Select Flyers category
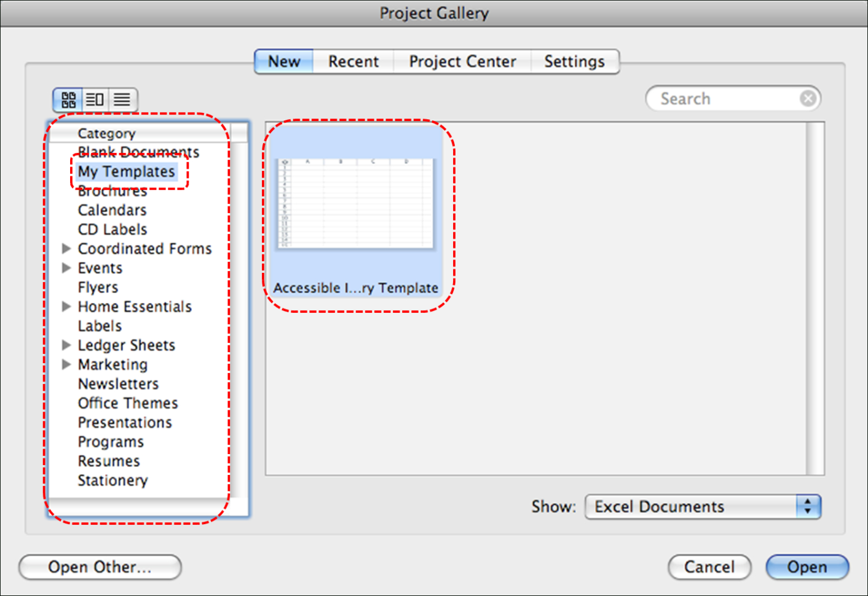Viewport: 868px width, 596px height. (98, 288)
